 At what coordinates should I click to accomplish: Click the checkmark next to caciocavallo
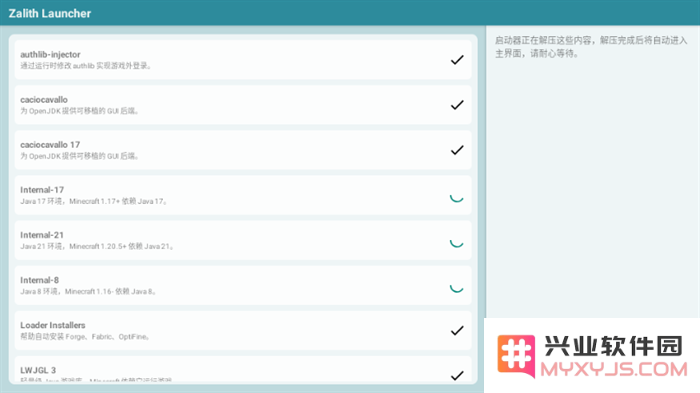[x=457, y=105]
